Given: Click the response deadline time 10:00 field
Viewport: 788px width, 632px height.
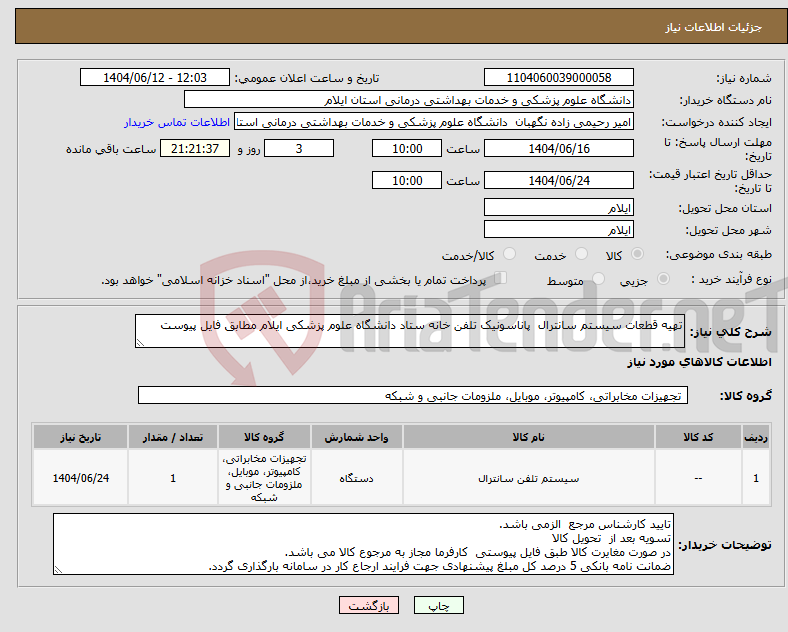Looking at the screenshot, I should (x=407, y=149).
